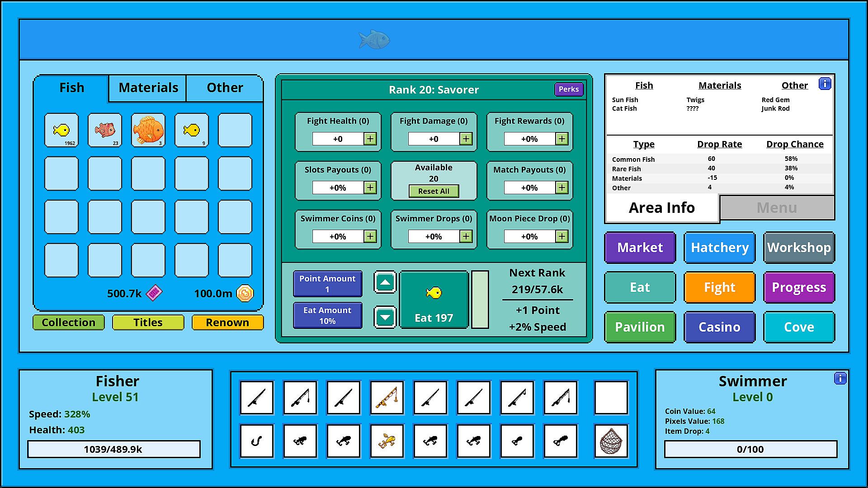Screen dimensions: 868x488
Task: Select the golden lizard lure slot
Action: click(387, 441)
